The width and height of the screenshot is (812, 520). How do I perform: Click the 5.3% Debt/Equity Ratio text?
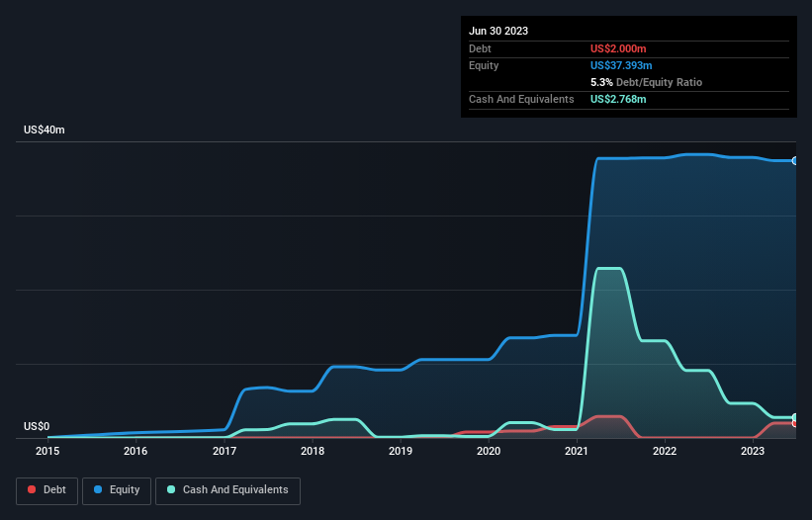pos(646,82)
